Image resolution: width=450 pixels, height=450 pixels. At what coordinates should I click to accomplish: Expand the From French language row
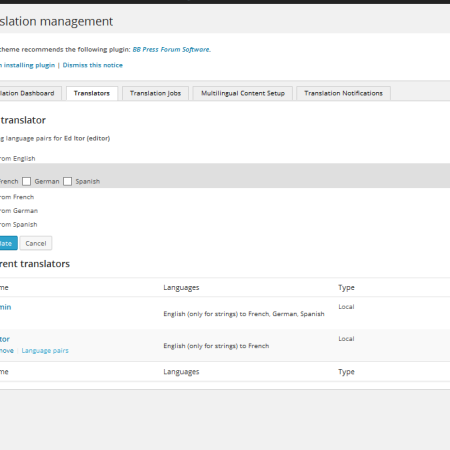17,197
